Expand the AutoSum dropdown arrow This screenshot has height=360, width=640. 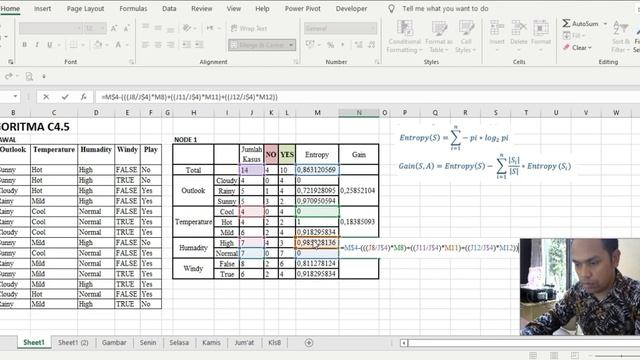tap(605, 24)
